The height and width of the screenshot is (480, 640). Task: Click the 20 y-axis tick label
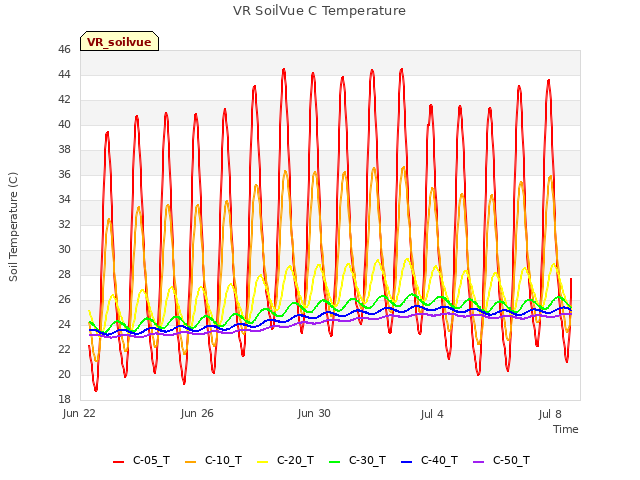click(64, 374)
